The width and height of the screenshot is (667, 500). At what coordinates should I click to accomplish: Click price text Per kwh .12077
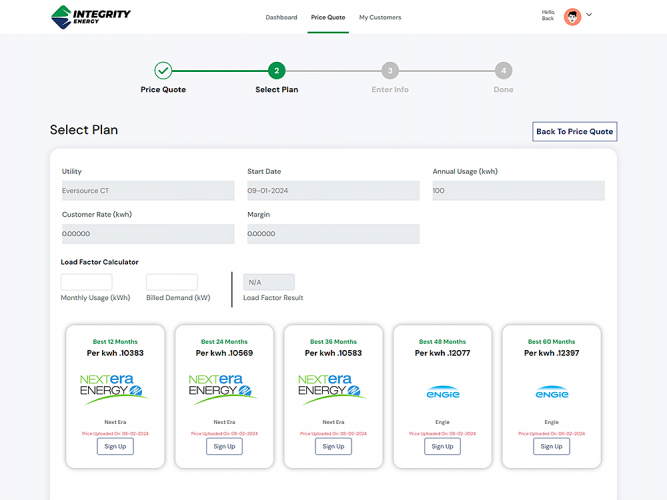[x=442, y=353]
